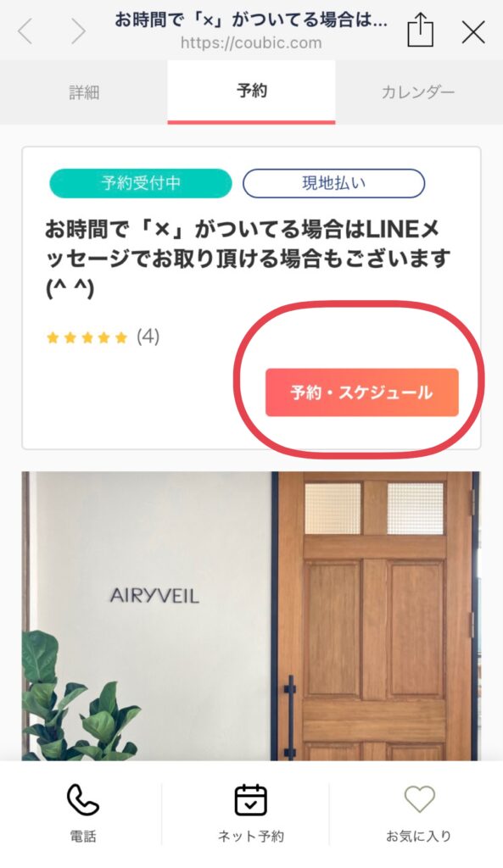Open the share sheet icon
503x868 pixels.
[420, 31]
